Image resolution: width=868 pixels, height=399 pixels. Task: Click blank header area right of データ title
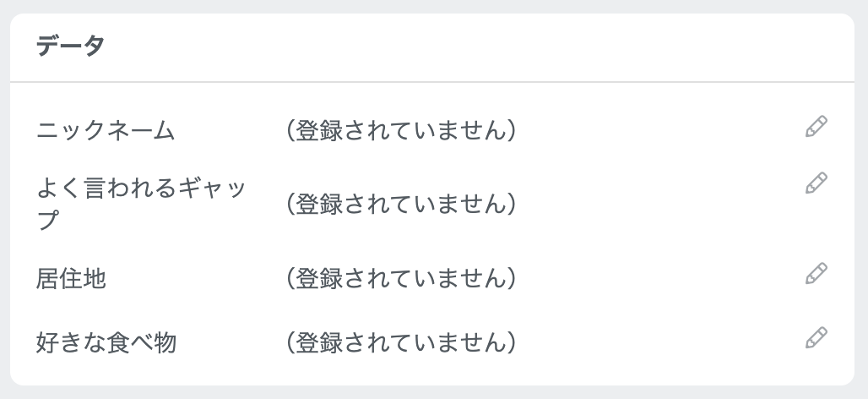(x=476, y=46)
